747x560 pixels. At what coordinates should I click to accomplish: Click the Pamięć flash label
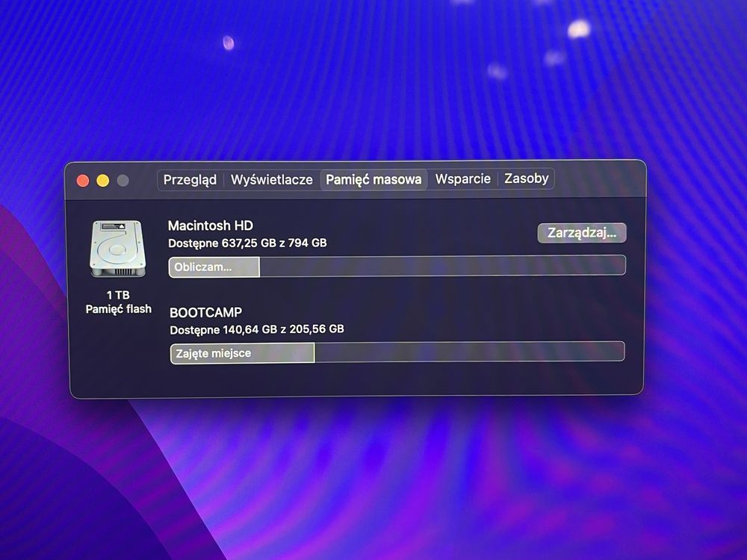point(119,309)
